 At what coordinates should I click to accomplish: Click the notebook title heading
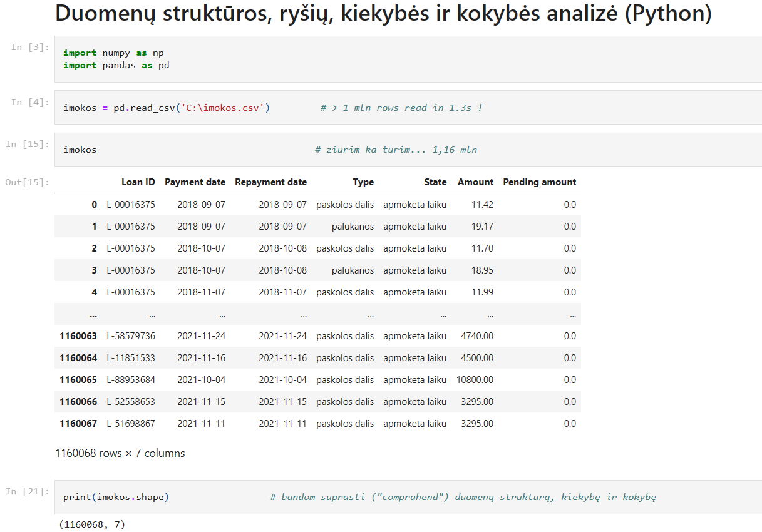[383, 14]
